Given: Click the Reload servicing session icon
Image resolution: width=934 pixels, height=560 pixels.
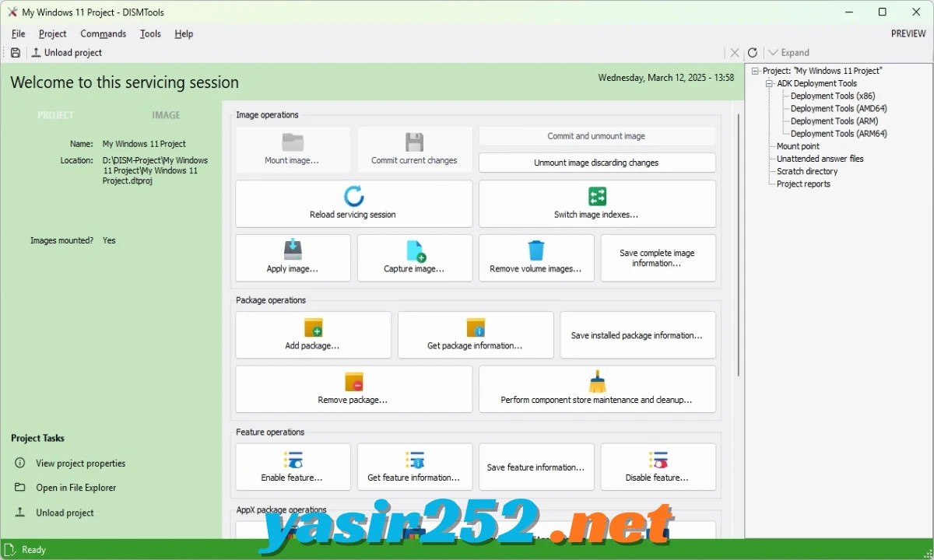Looking at the screenshot, I should (x=353, y=196).
